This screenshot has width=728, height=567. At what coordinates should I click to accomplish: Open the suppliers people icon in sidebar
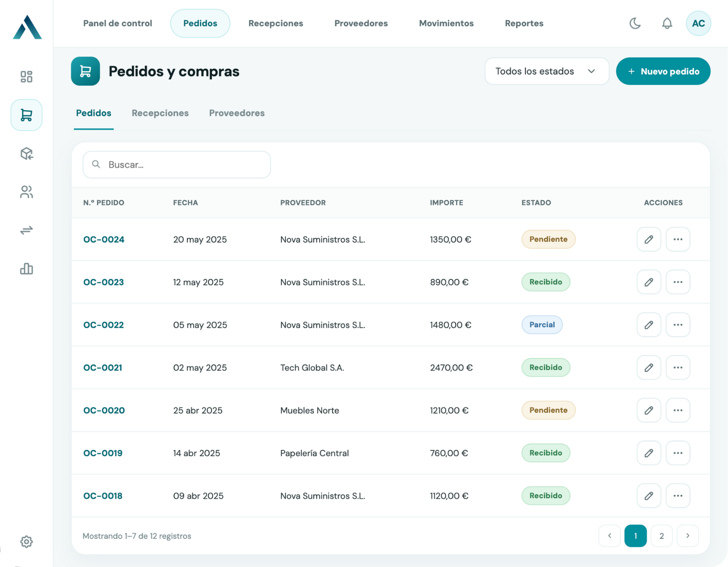26,192
